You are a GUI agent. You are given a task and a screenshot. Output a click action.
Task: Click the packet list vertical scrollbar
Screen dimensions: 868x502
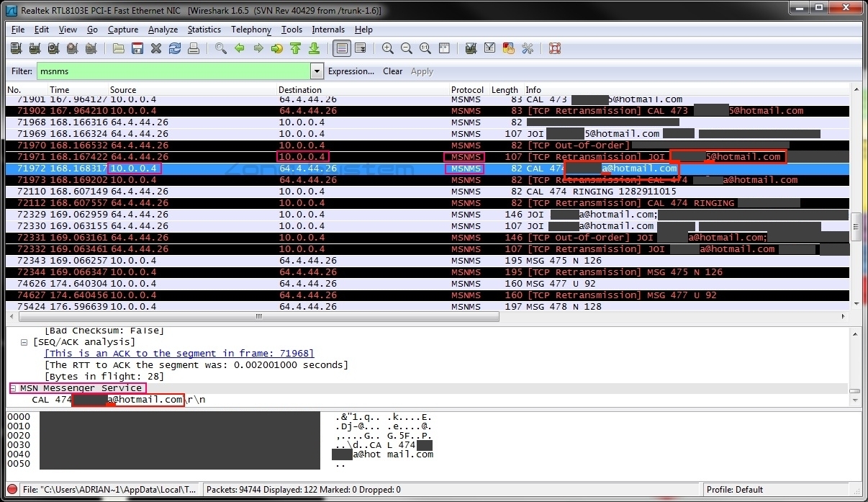click(x=856, y=198)
